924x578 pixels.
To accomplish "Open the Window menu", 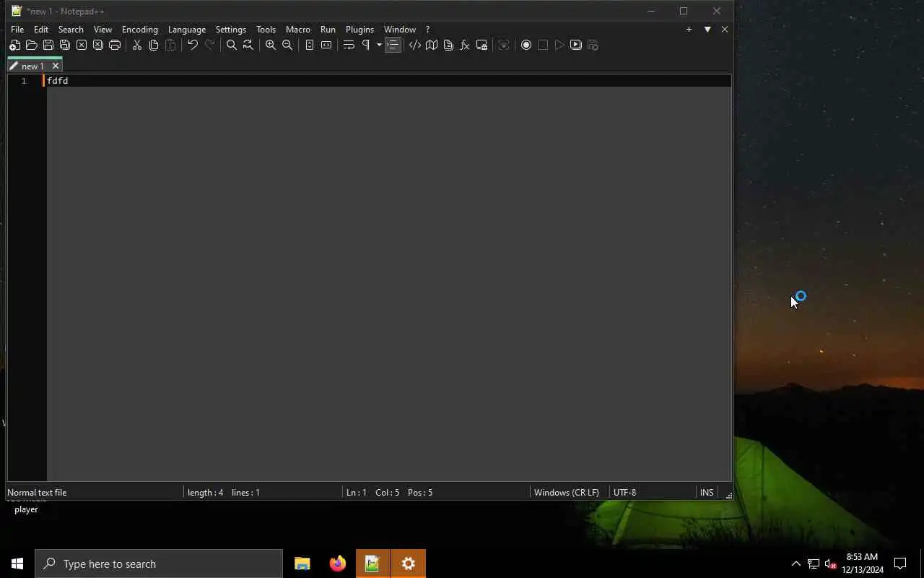I will 400,30.
